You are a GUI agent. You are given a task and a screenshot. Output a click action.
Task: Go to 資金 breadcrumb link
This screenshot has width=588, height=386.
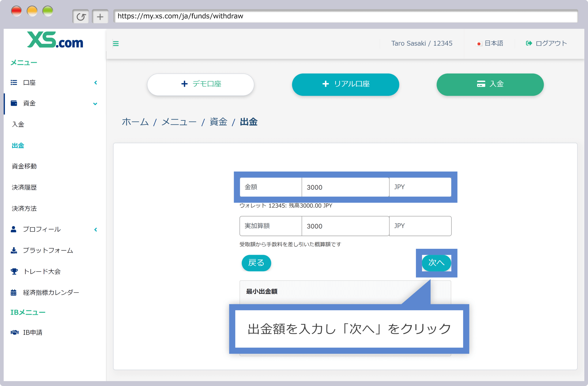coord(218,122)
